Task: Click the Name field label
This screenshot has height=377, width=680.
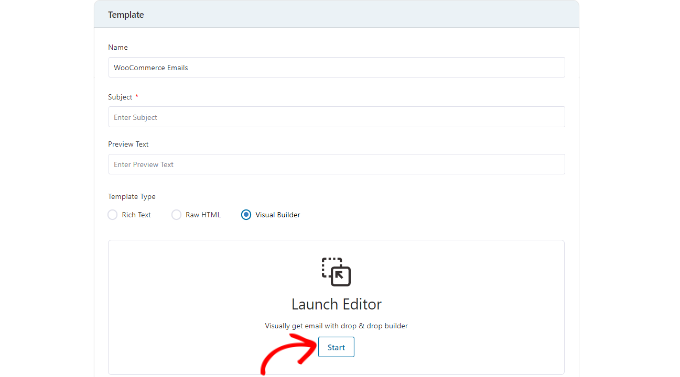Action: click(118, 47)
